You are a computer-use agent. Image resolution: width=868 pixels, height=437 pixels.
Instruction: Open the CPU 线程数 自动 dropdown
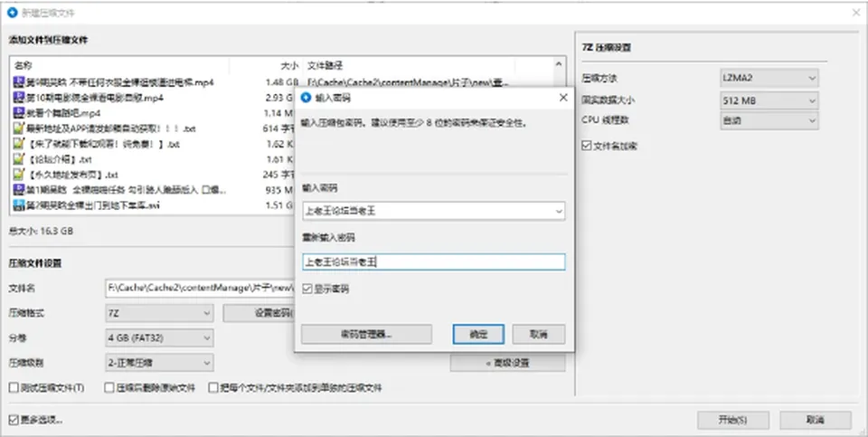[769, 120]
